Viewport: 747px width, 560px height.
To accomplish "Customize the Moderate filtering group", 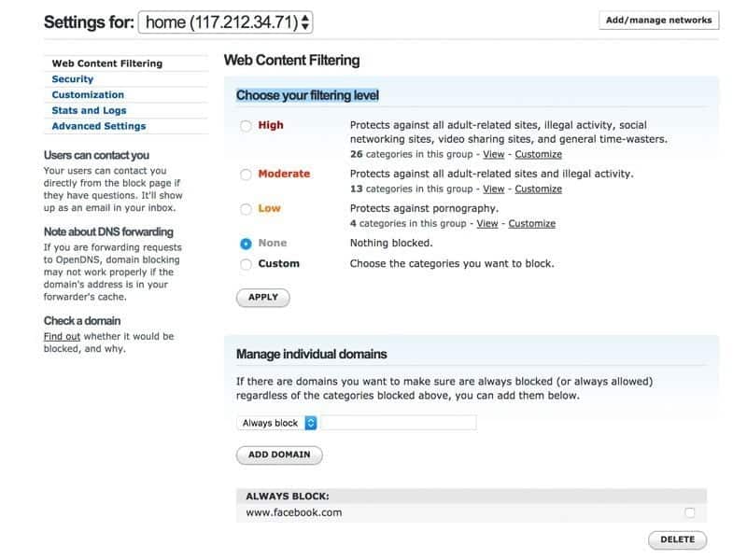I will pos(539,189).
